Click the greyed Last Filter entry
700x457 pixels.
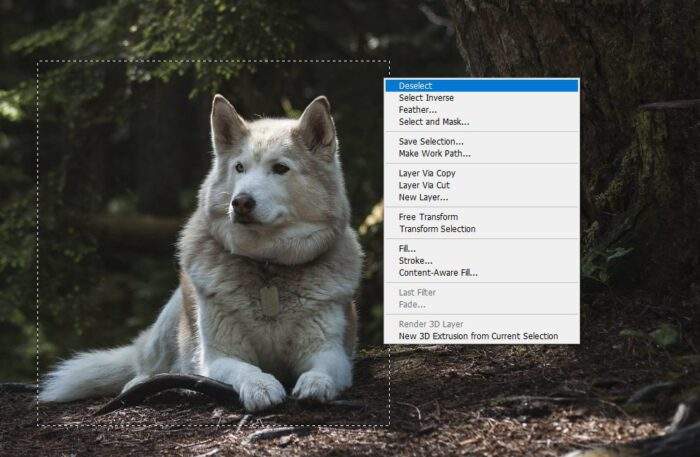click(x=482, y=292)
